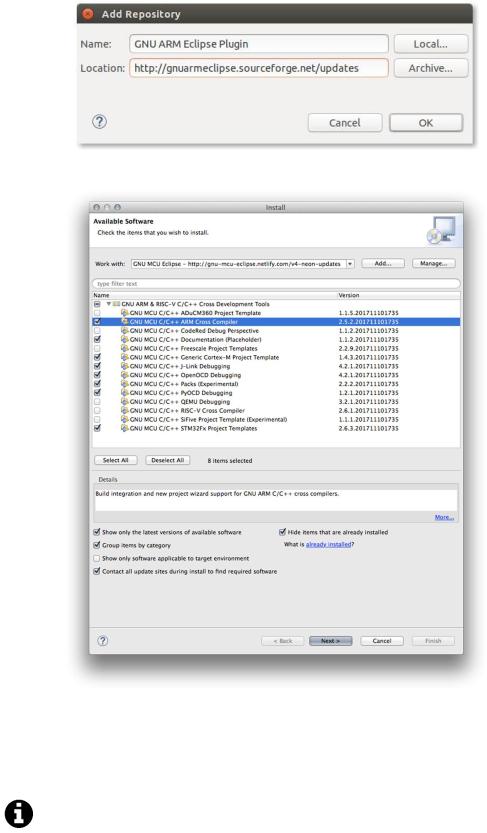Screen dimensions: 487x833
Task: Click the ARM Cross Compiler feature icon
Action: (x=125, y=322)
